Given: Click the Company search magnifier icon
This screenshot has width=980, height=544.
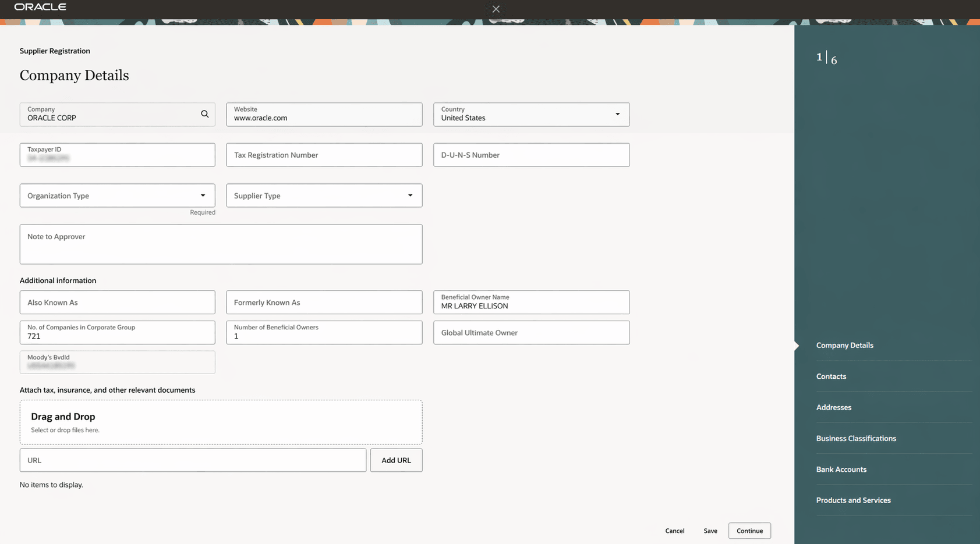Looking at the screenshot, I should tap(204, 114).
